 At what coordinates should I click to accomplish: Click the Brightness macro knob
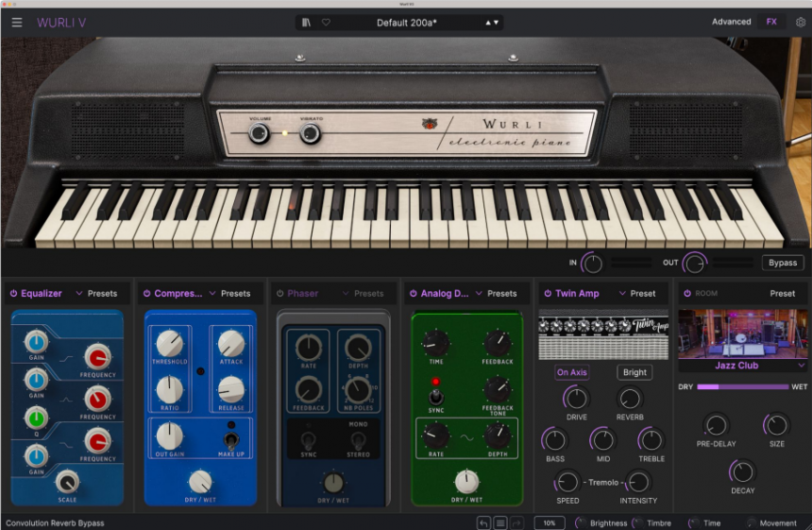click(x=582, y=523)
